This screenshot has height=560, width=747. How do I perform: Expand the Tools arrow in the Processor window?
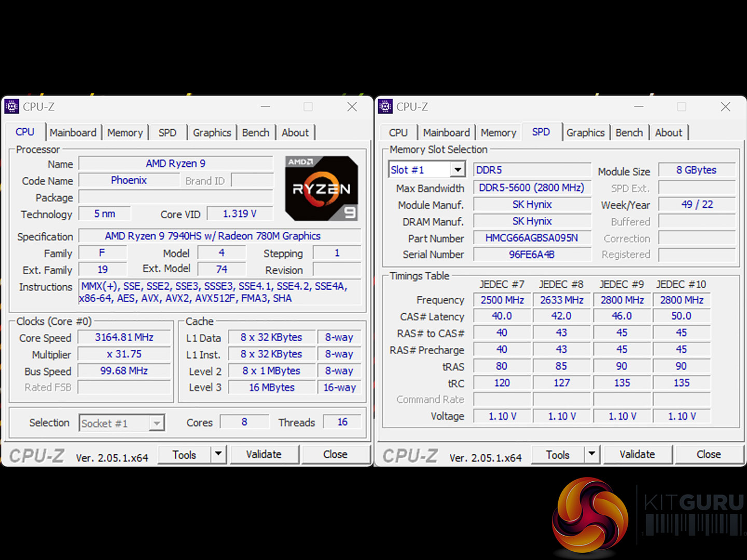218,454
